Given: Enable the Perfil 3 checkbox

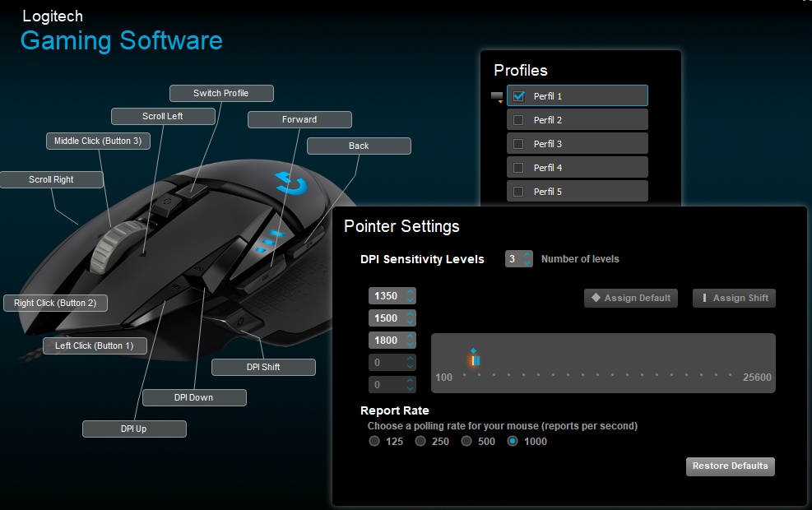Looking at the screenshot, I should 517,144.
